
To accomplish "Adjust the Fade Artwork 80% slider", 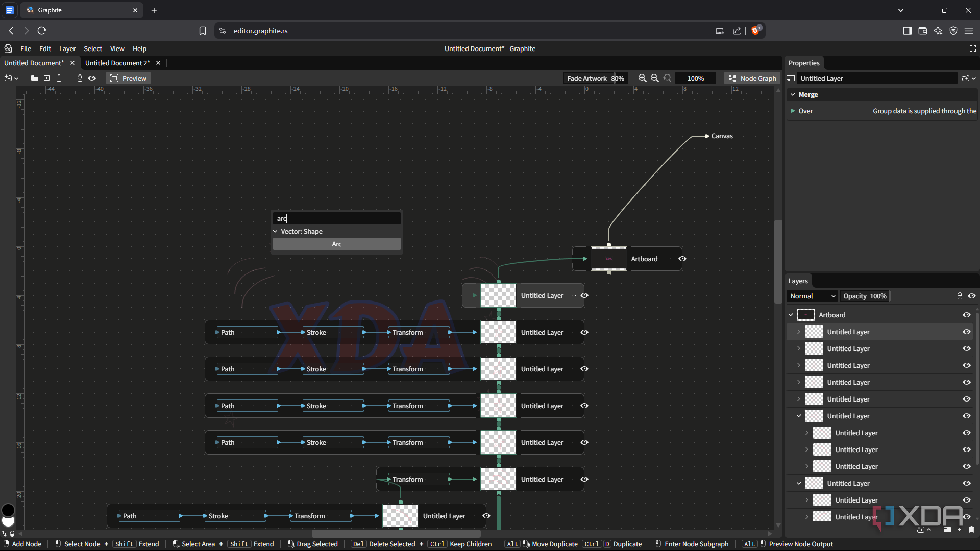I will pos(595,78).
